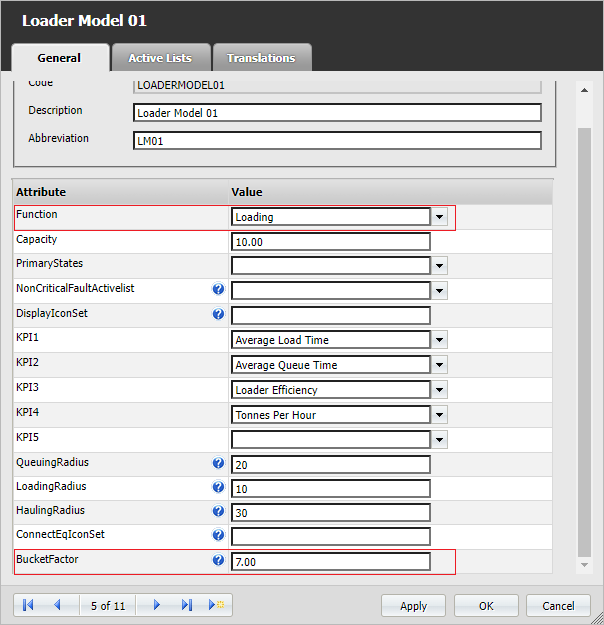Grab the window resize grip
Viewport: 604px width, 625px height.
click(x=597, y=618)
